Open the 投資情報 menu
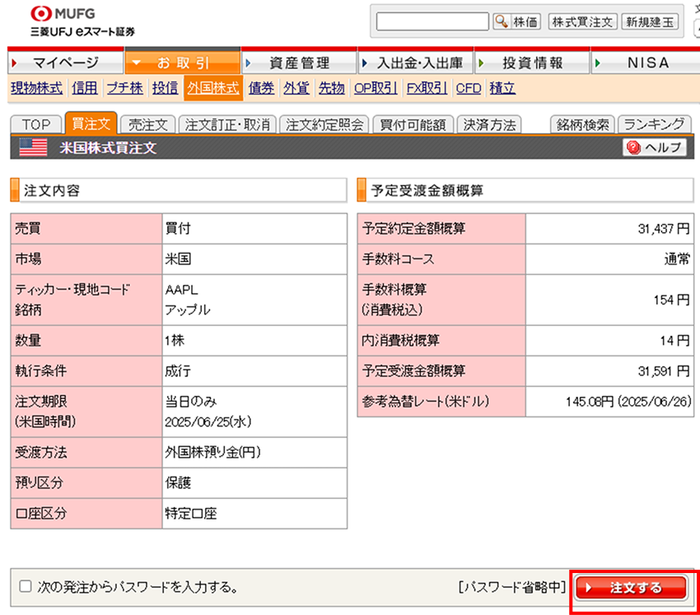700x615 pixels. (531, 63)
